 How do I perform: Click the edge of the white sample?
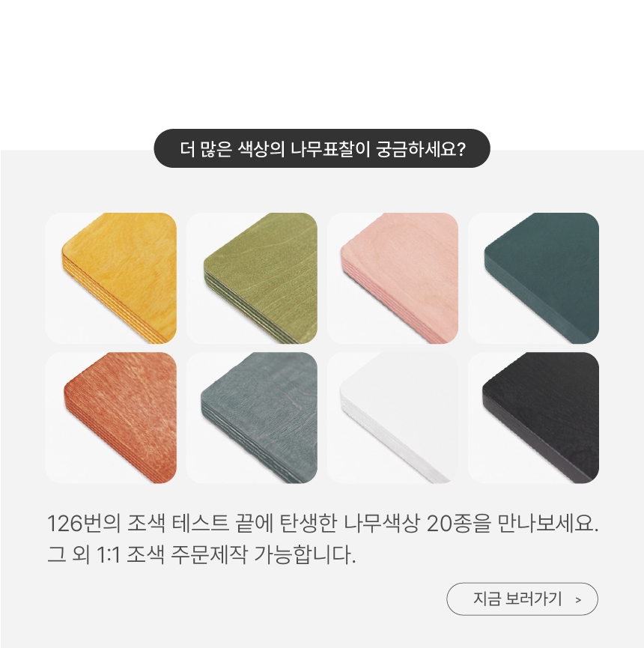coord(389,438)
